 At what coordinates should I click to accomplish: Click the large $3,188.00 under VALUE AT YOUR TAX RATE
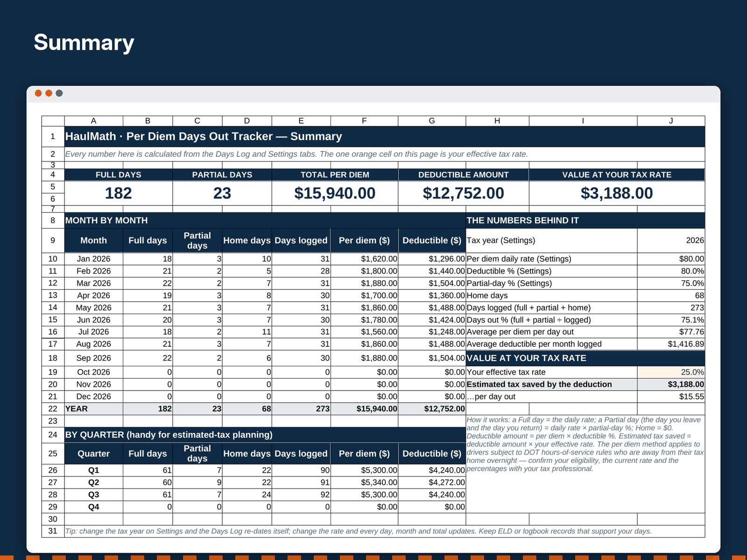pyautogui.click(x=617, y=193)
